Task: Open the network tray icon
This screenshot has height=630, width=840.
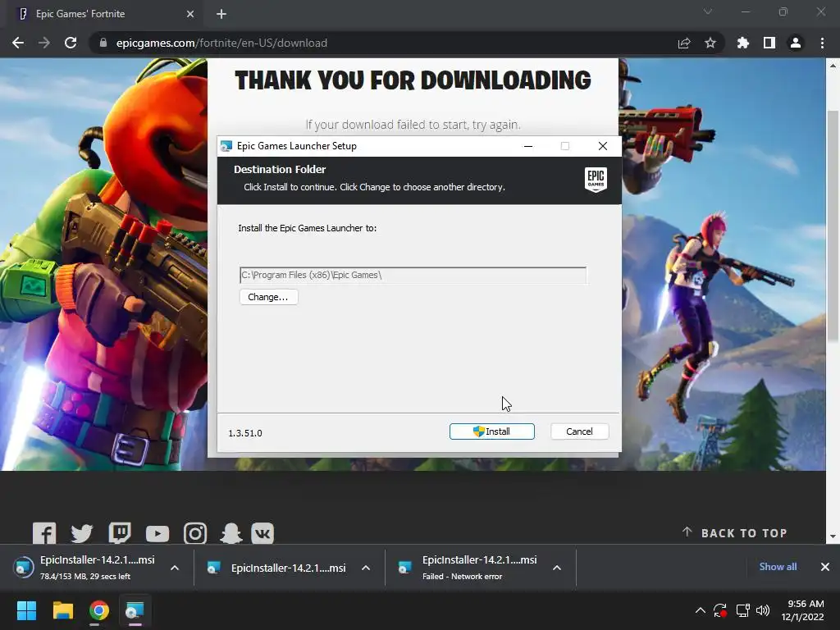Action: [x=742, y=610]
